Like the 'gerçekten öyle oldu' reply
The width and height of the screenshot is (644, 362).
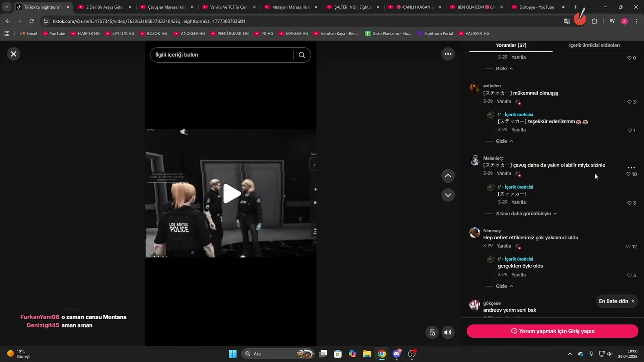coord(629,276)
